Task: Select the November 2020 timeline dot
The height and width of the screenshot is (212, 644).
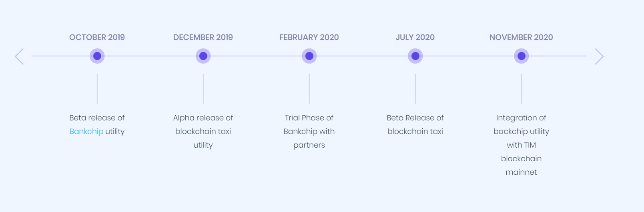Action: 522,56
